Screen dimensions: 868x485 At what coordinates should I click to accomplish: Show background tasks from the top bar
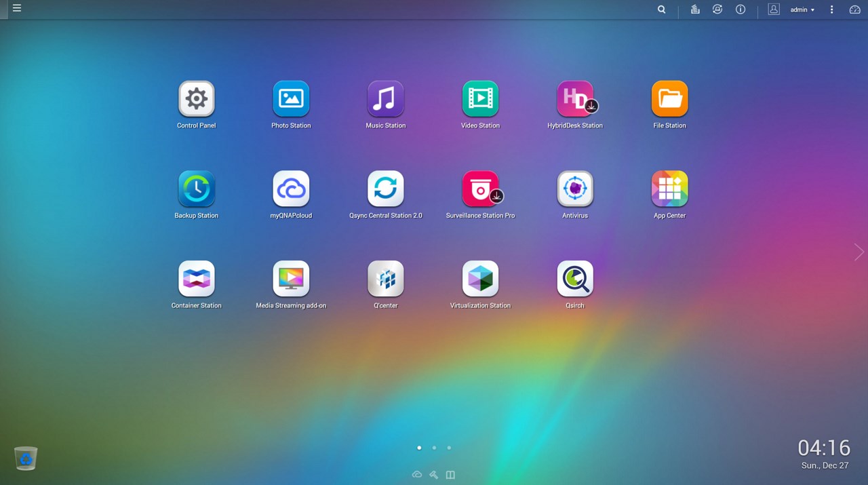point(695,9)
